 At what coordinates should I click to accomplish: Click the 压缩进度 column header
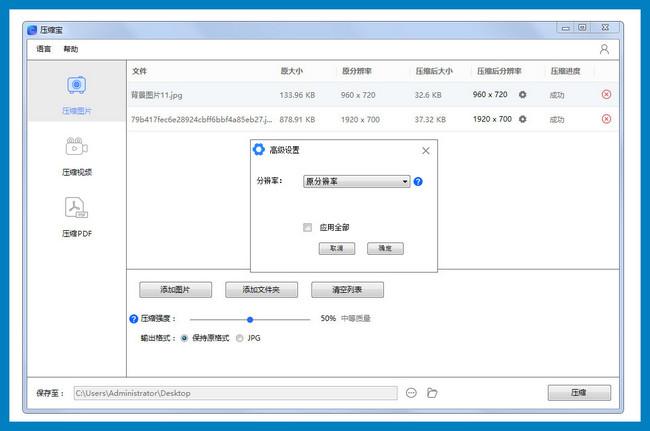[565, 71]
